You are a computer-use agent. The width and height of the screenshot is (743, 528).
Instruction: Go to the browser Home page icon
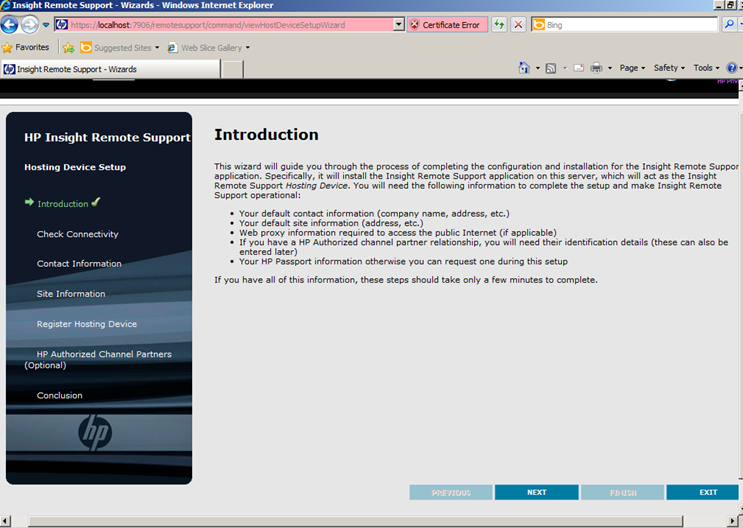pyautogui.click(x=524, y=68)
